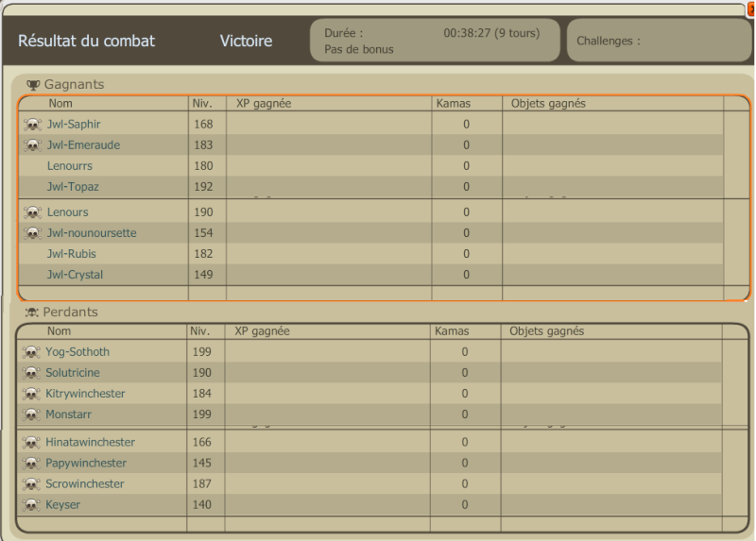Select loser name Keyser
Image resolution: width=756 pixels, height=541 pixels.
(62, 504)
